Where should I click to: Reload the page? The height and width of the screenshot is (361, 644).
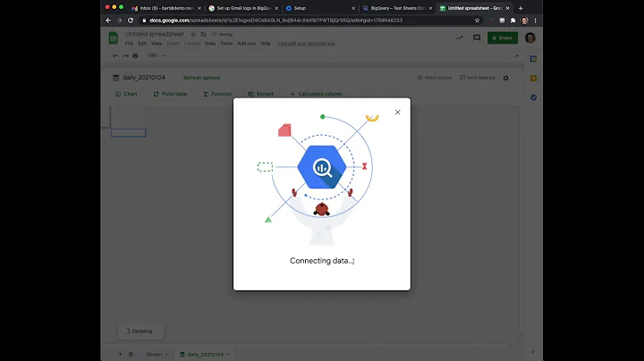click(131, 20)
